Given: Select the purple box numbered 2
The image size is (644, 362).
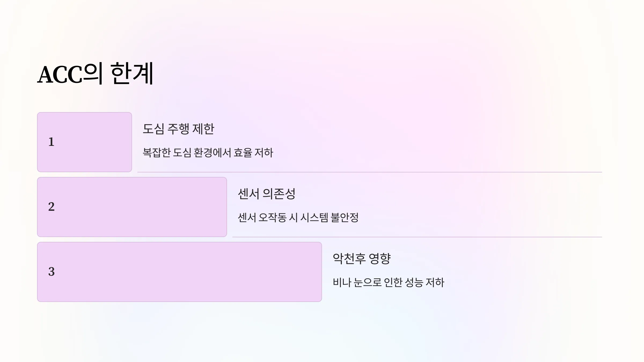Looking at the screenshot, I should pyautogui.click(x=132, y=207).
